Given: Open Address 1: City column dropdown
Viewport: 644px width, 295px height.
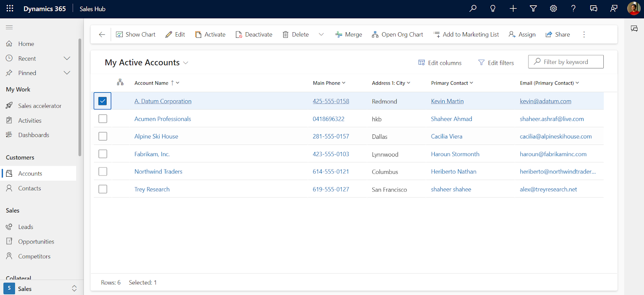Looking at the screenshot, I should pyautogui.click(x=409, y=83).
